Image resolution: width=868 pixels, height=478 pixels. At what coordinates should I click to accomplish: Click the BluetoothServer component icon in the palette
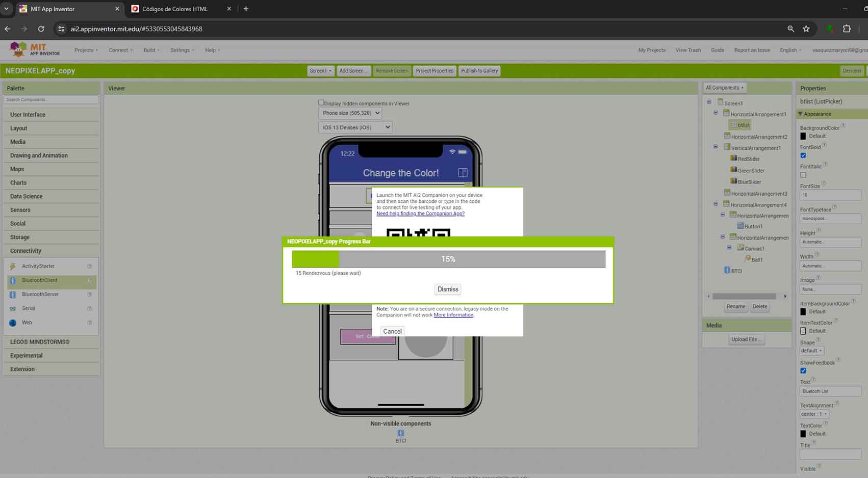coord(13,295)
